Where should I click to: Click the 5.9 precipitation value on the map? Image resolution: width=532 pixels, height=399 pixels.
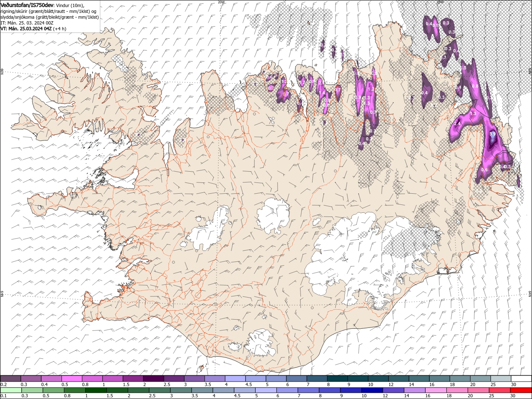(493, 134)
